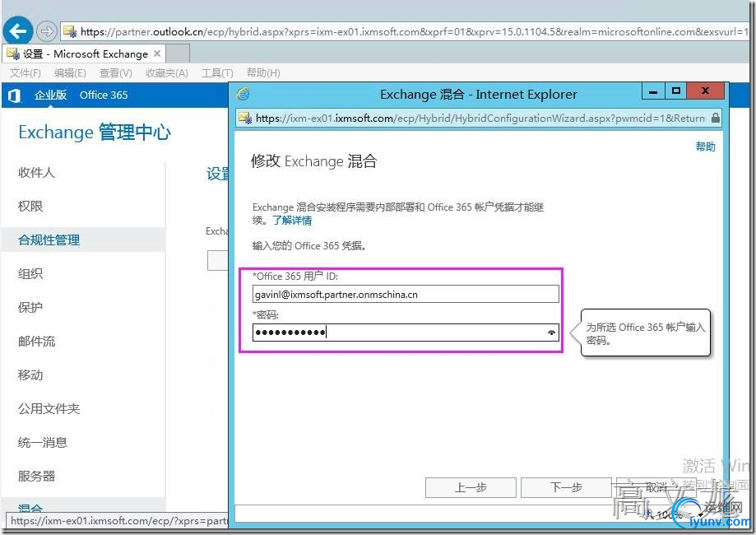This screenshot has width=756, height=535.
Task: Click the Office 365 用户 ID input field
Action: point(406,295)
